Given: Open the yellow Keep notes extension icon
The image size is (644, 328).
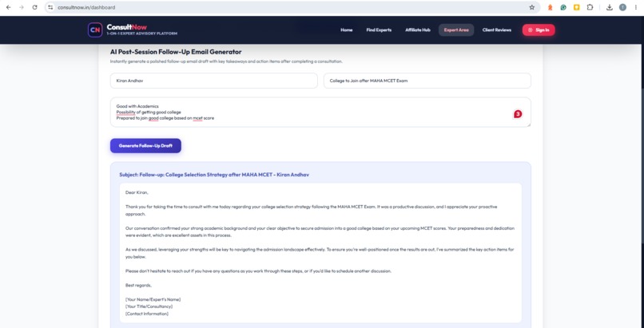Looking at the screenshot, I should pyautogui.click(x=577, y=7).
